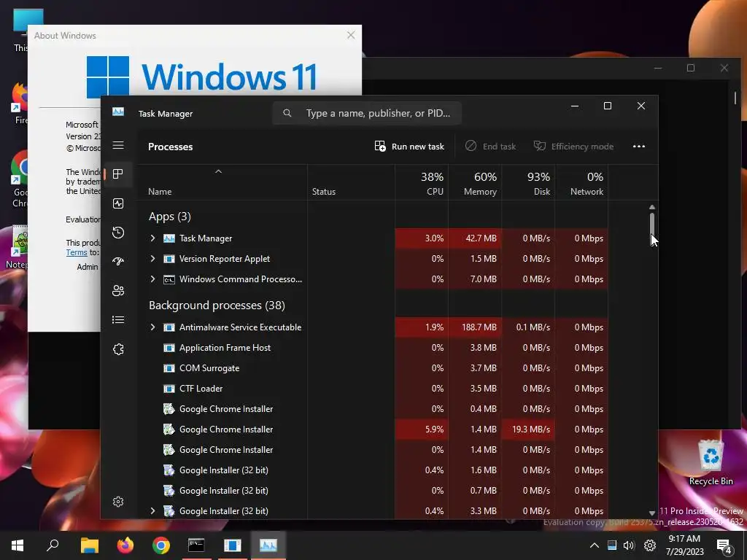Click the search magnifier icon in Task Manager
The height and width of the screenshot is (560, 747).
tap(287, 113)
